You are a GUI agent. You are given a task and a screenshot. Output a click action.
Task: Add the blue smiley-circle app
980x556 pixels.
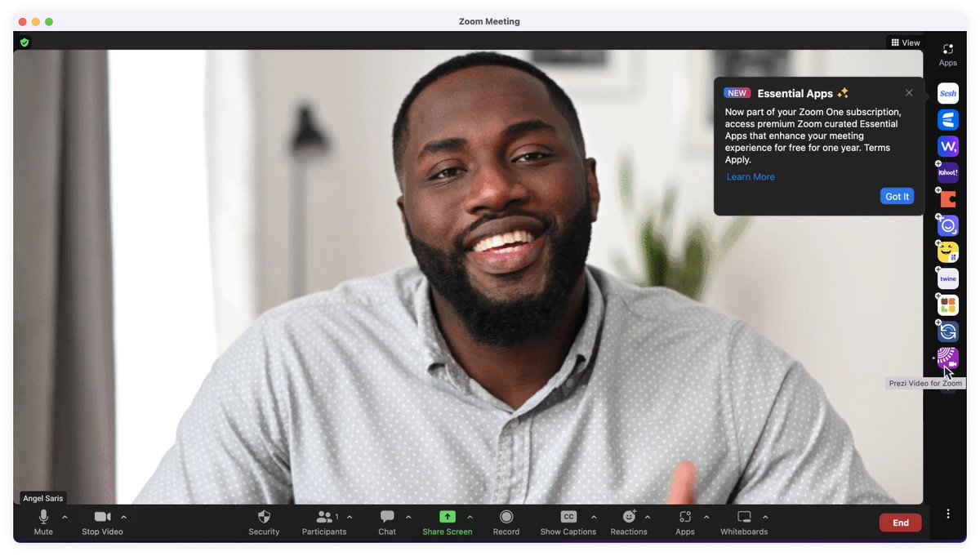point(947,226)
